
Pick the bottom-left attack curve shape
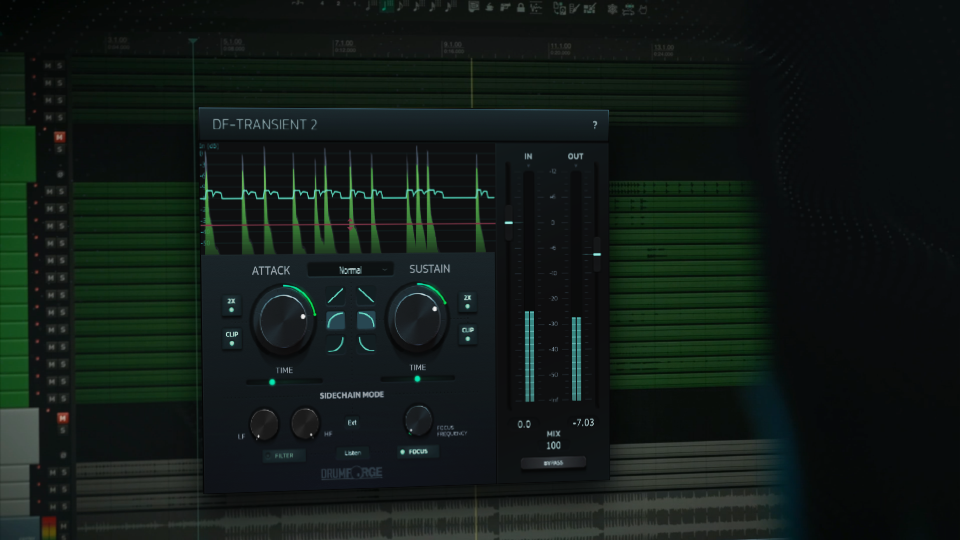tap(337, 344)
